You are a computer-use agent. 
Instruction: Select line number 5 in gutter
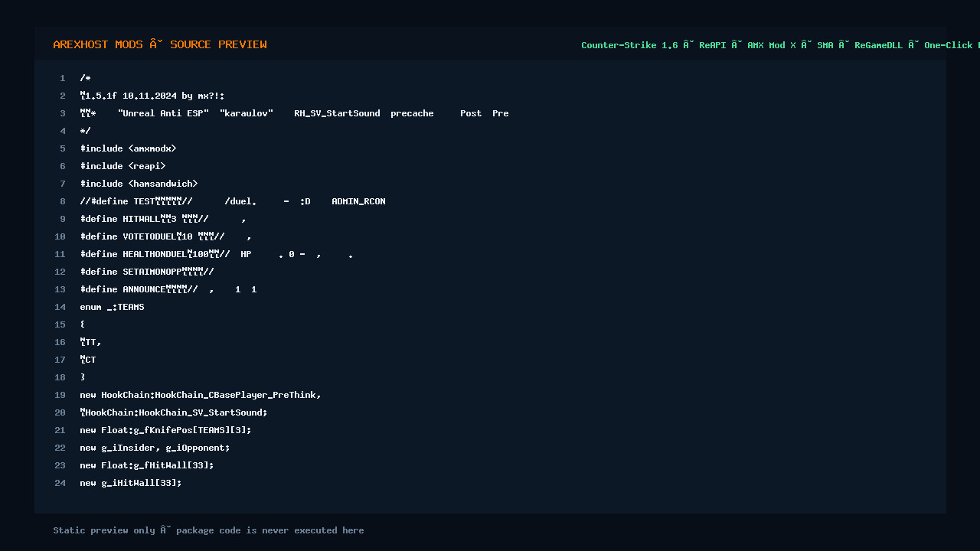[x=63, y=148]
